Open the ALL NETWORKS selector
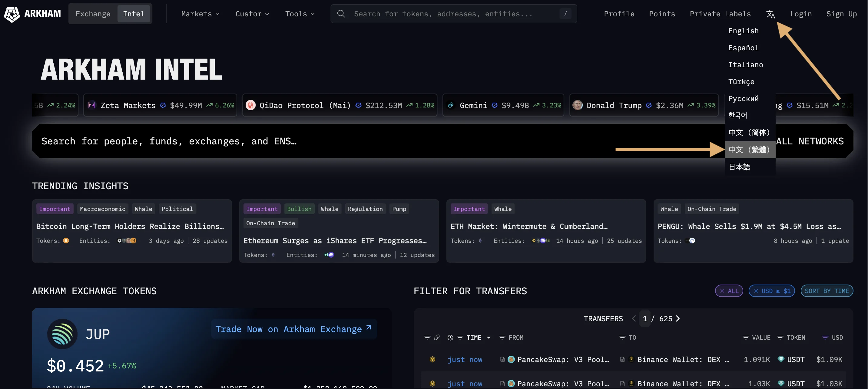Screen dimensions: 868x389 [x=810, y=141]
